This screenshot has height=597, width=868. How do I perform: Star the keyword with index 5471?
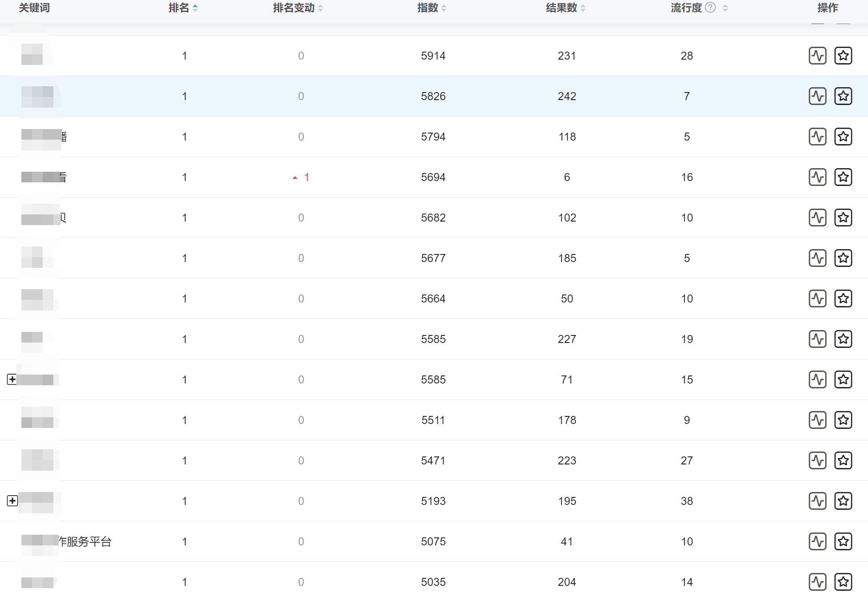click(844, 460)
